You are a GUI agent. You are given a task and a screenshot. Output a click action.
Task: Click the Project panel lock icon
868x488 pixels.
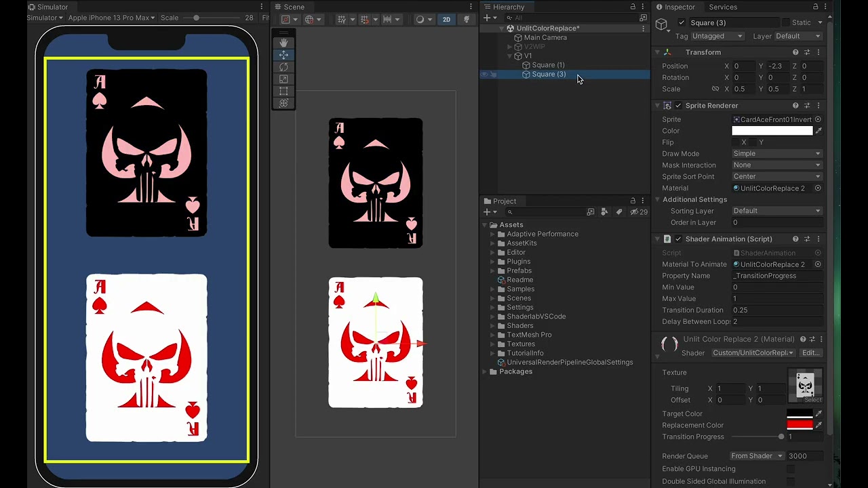click(633, 201)
